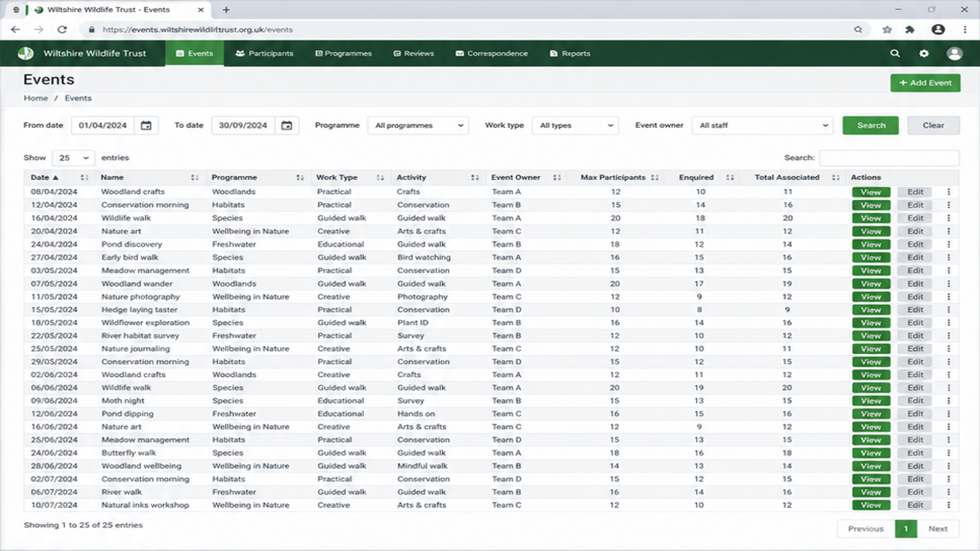The height and width of the screenshot is (551, 980).
Task: Open a new browser tab
Action: [x=226, y=10]
